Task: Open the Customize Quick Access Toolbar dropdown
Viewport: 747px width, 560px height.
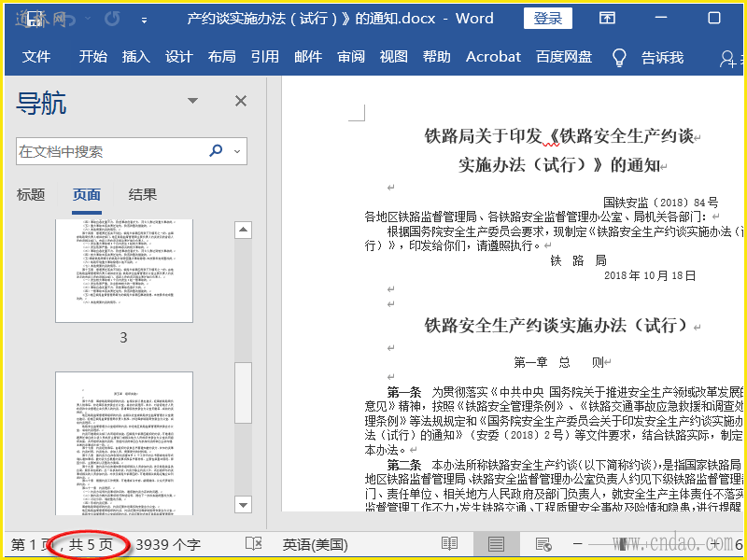Action: (x=144, y=20)
